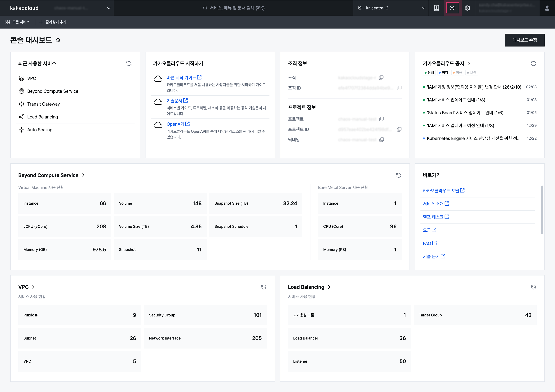Copy the organization ID value

399,88
